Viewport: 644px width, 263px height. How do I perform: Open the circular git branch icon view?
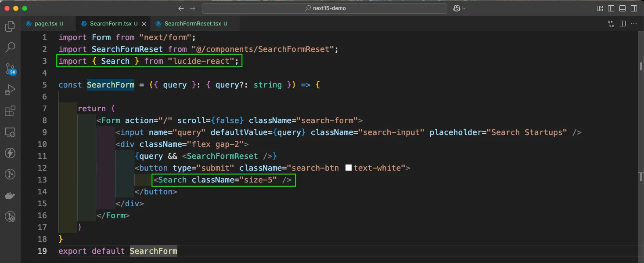[x=10, y=174]
